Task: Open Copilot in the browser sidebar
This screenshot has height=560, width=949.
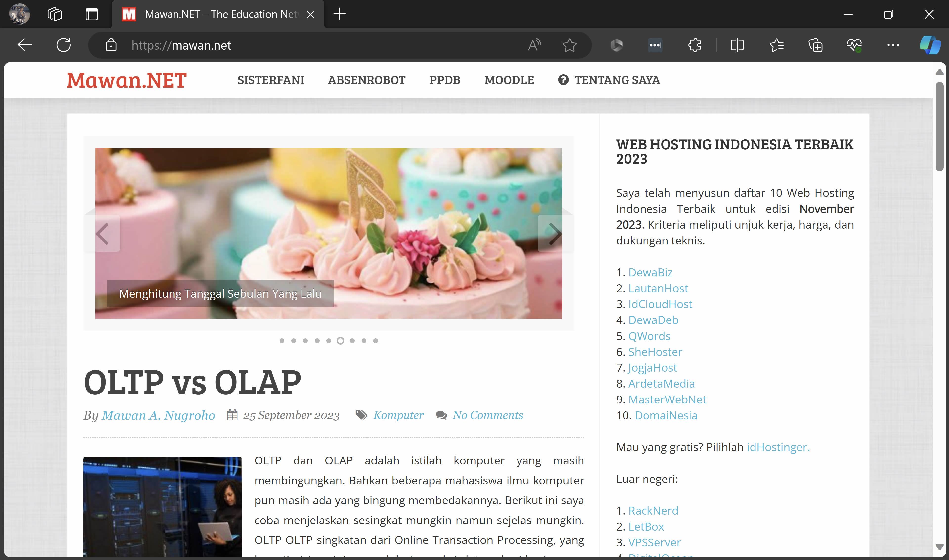Action: coord(930,45)
